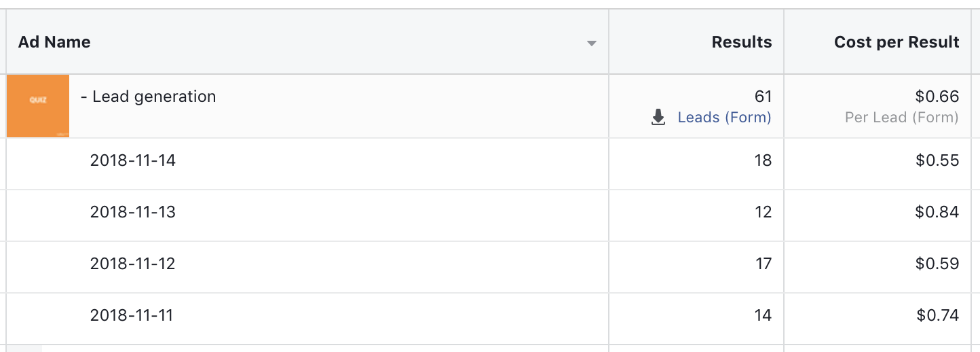This screenshot has height=352, width=980.
Task: Click the 17 results cell
Action: pyautogui.click(x=764, y=264)
